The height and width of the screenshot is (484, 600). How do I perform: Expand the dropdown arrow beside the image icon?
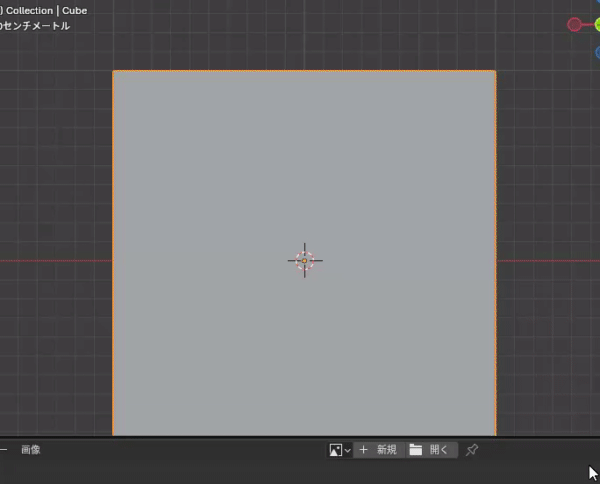347,451
